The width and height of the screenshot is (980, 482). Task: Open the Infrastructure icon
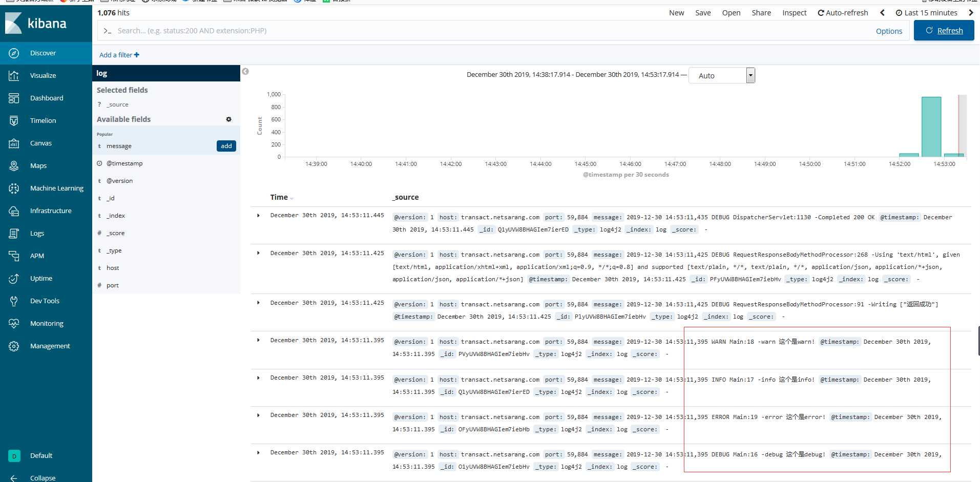tap(14, 211)
